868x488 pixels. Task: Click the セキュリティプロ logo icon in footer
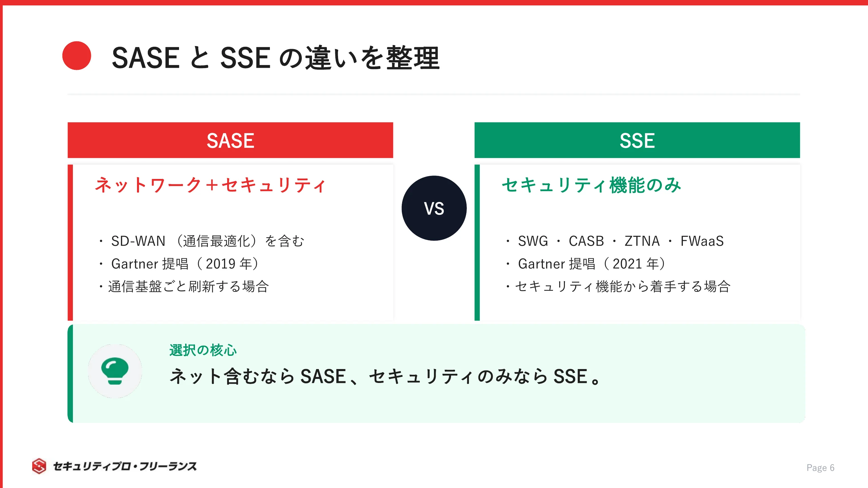coord(39,466)
